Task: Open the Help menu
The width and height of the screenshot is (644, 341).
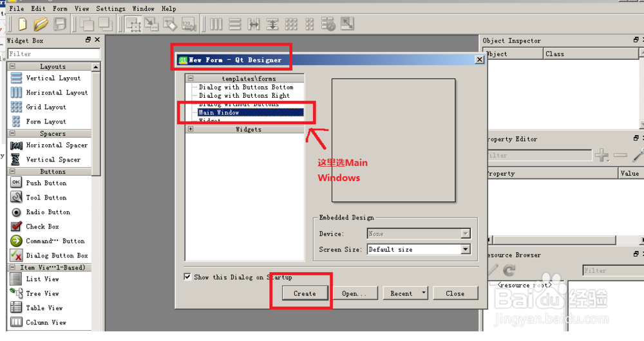Action: [x=168, y=8]
